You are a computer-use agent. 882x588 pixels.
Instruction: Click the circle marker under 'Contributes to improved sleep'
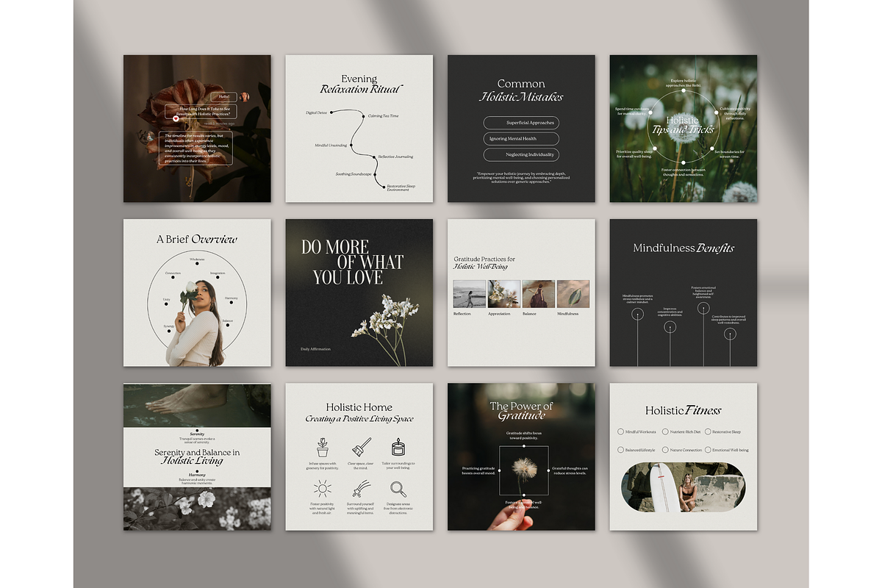coord(729,334)
